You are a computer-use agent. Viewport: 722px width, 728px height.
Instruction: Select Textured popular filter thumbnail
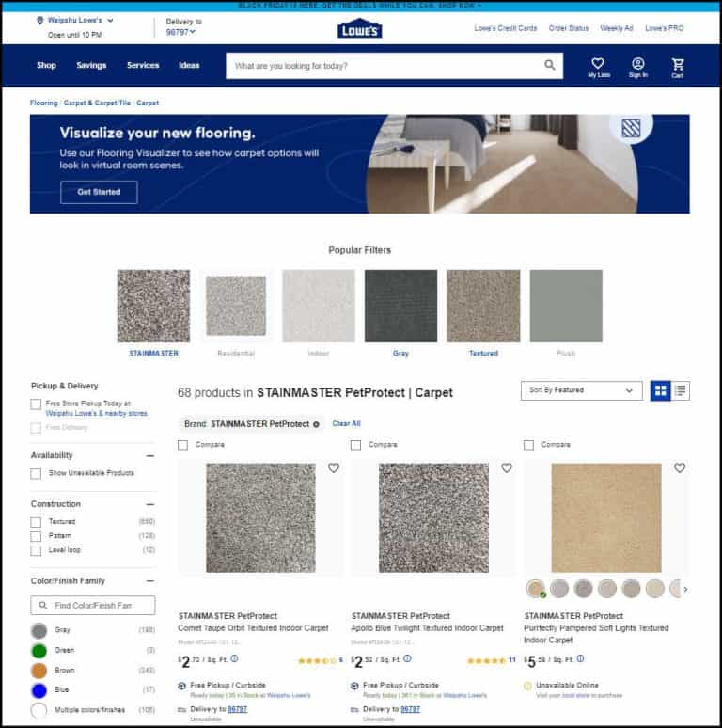tap(483, 306)
